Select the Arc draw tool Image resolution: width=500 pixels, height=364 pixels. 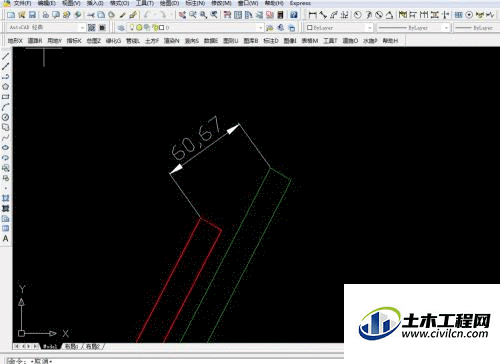pos(5,107)
